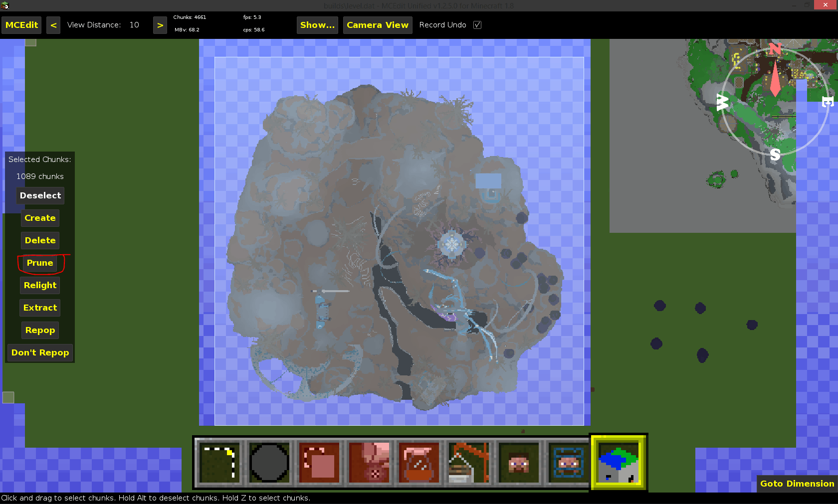This screenshot has height=504, width=838.
Task: Click the Repop button
Action: (x=40, y=330)
